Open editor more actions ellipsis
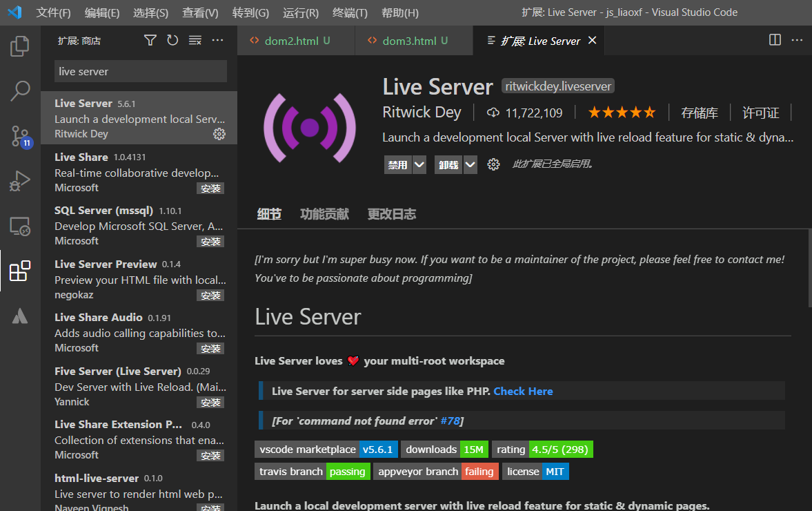This screenshot has width=812, height=511. pos(797,40)
